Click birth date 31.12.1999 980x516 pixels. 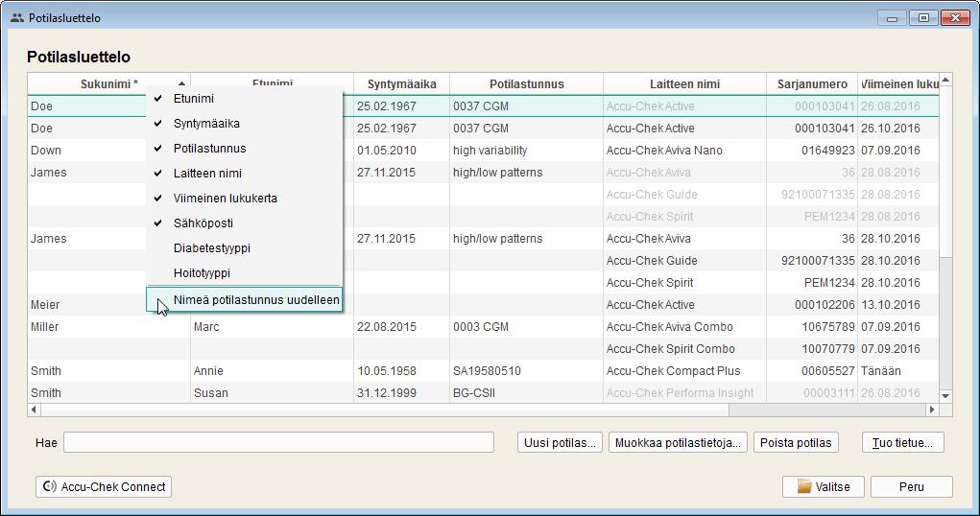[x=386, y=393]
